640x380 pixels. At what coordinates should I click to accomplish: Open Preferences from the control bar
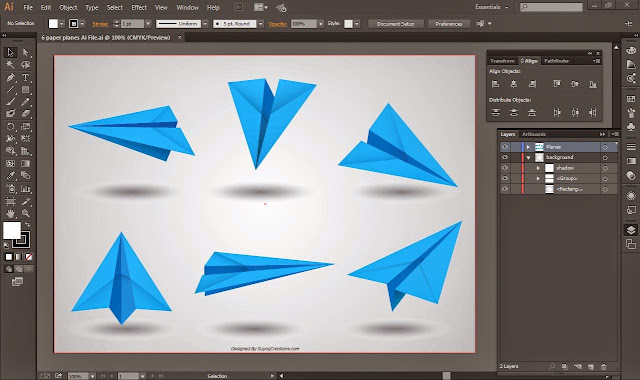pos(449,24)
